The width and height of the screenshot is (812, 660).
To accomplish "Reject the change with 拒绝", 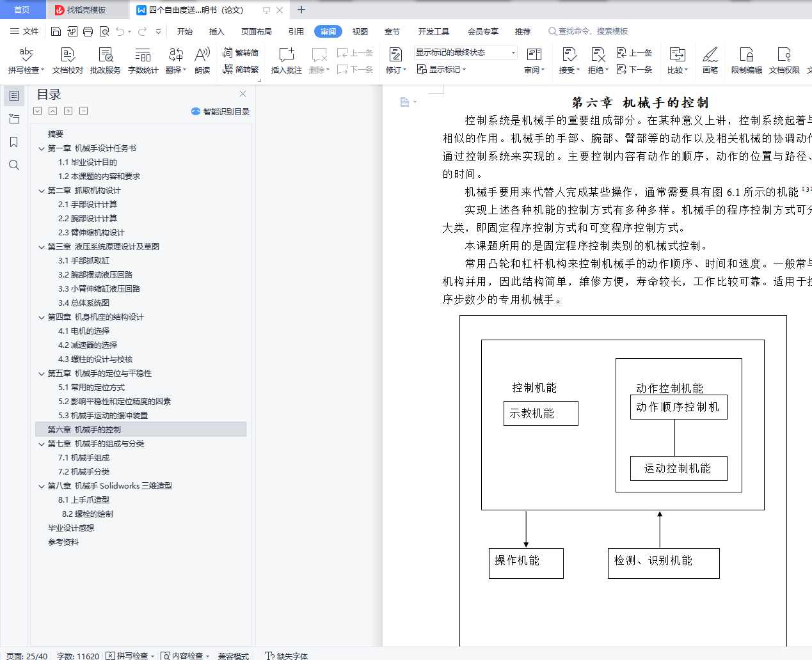I will [x=598, y=61].
